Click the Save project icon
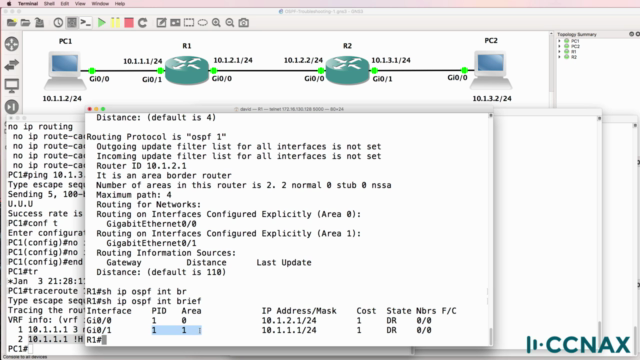This screenshot has width=640, height=360. tap(39, 23)
